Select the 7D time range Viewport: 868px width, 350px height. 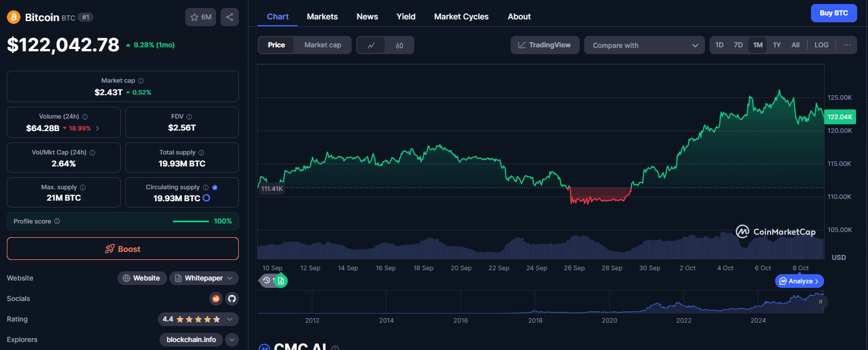[x=738, y=45]
